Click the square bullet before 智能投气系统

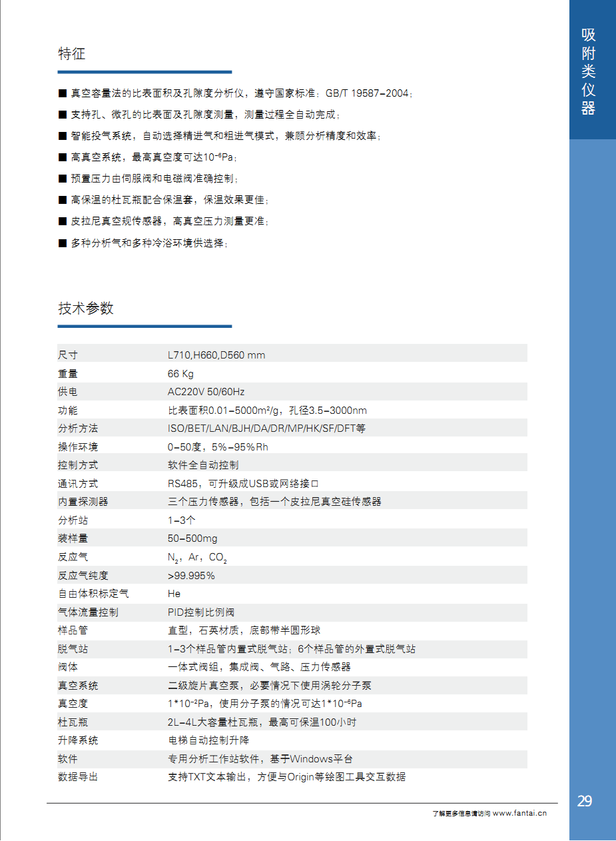pyautogui.click(x=63, y=136)
